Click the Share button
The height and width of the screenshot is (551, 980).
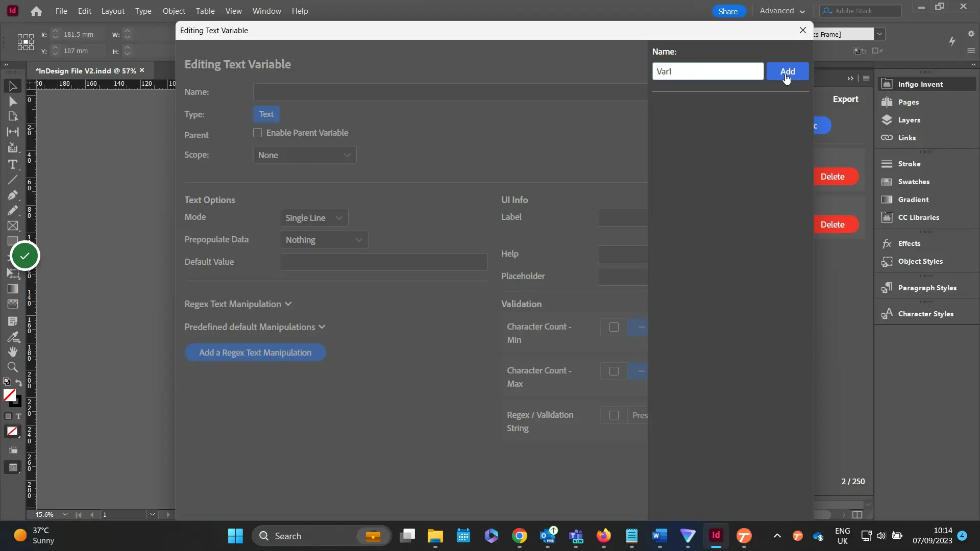click(728, 11)
